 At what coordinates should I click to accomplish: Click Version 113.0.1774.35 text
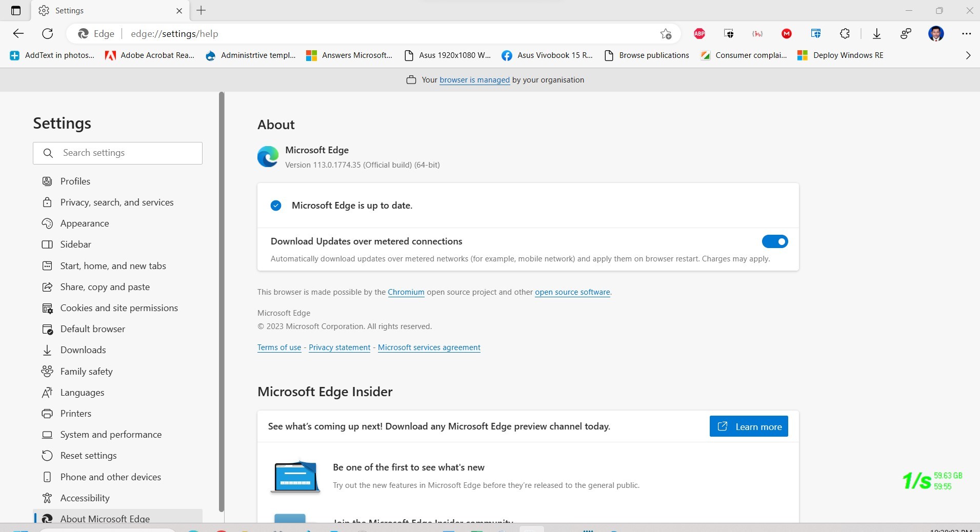[x=363, y=165]
